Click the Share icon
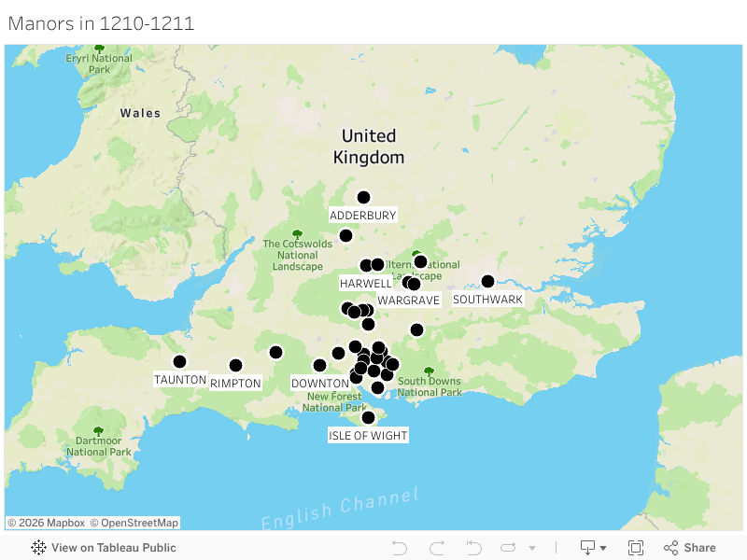The image size is (747, 560). pyautogui.click(x=670, y=548)
